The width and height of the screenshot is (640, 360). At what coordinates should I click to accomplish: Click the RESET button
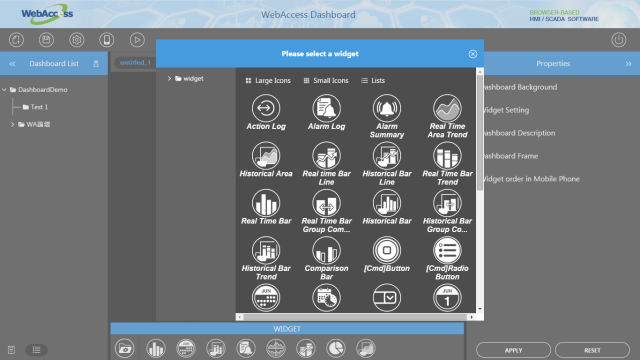(592, 350)
